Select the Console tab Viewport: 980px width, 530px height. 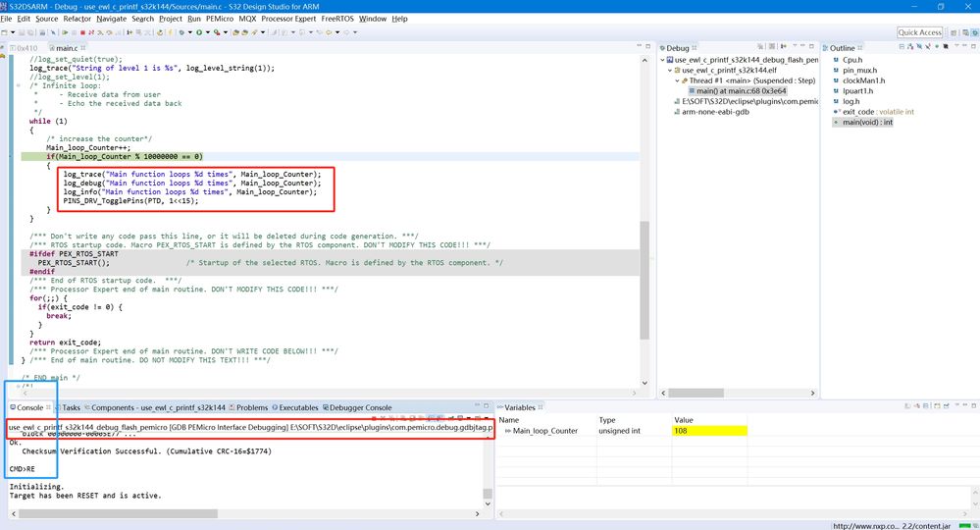(x=29, y=407)
